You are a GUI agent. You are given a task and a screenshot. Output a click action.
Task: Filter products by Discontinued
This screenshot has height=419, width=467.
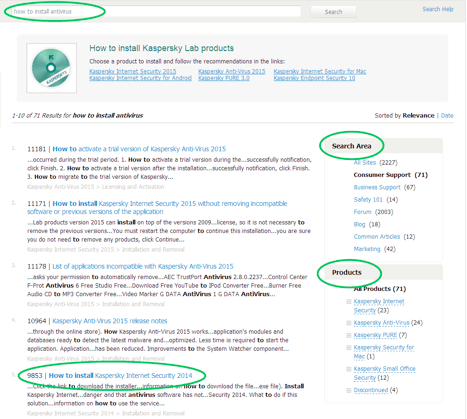click(371, 390)
